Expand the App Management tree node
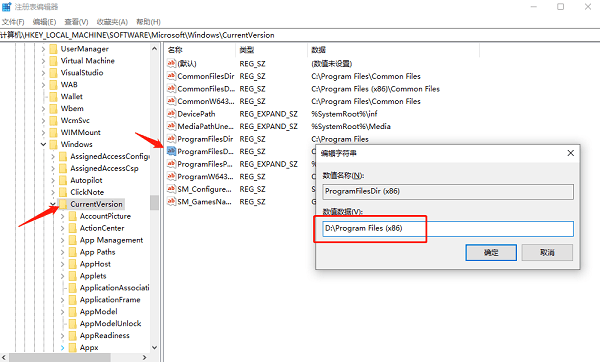The width and height of the screenshot is (600, 362). pyautogui.click(x=62, y=240)
